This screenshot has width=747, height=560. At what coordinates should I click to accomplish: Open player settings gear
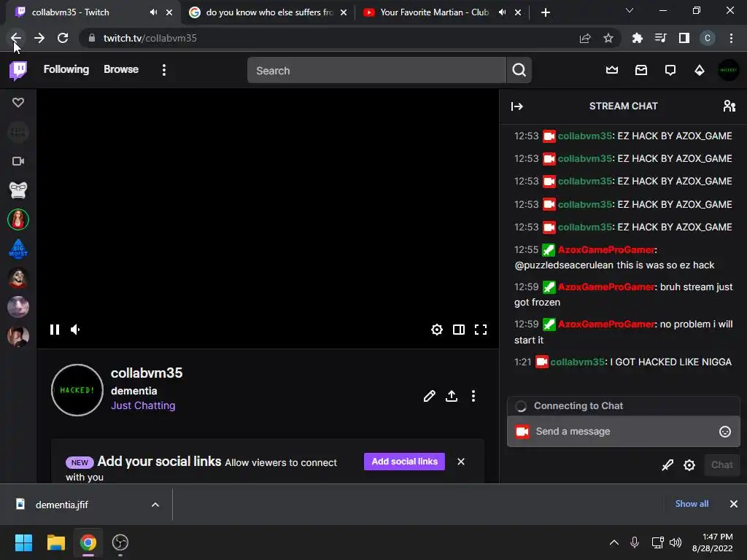coord(437,330)
